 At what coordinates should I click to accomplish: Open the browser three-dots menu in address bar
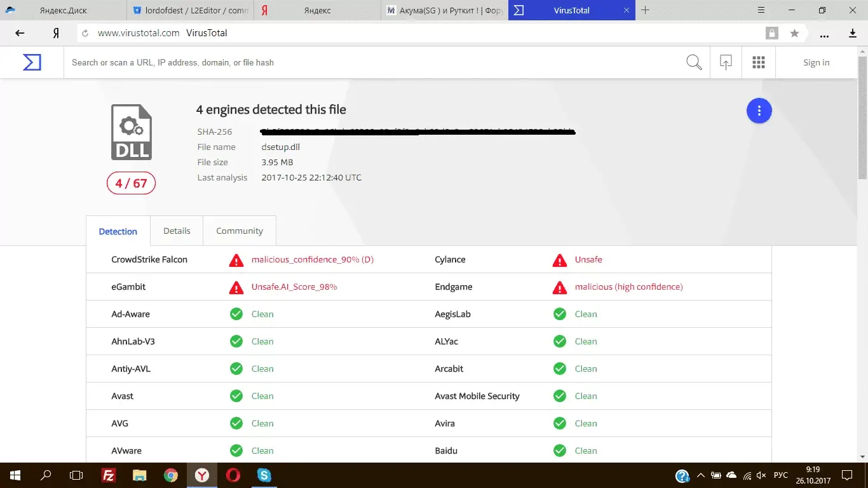click(x=825, y=34)
